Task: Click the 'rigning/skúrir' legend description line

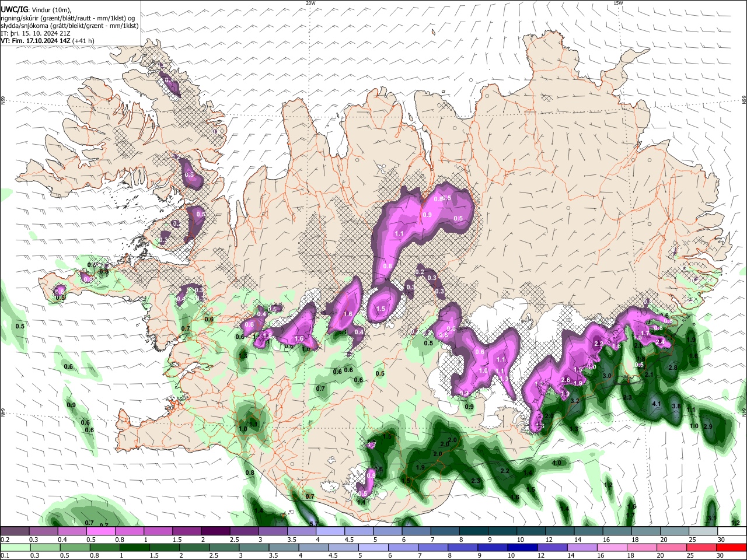Action: (68, 18)
